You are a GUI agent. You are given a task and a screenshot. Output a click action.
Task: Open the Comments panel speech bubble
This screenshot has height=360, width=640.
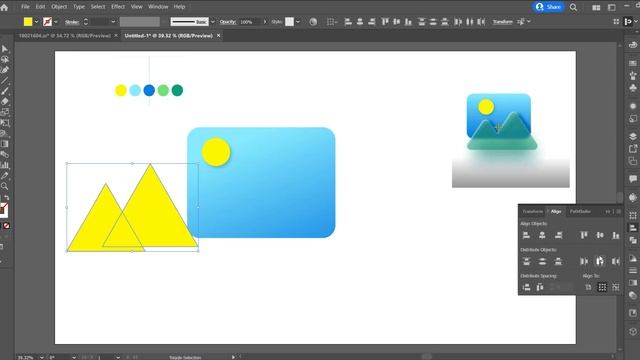633,179
